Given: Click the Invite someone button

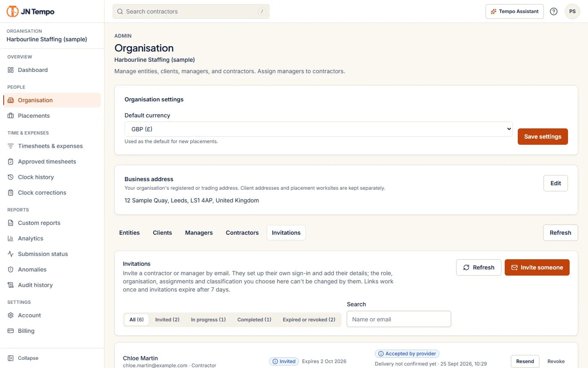Looking at the screenshot, I should [537, 267].
